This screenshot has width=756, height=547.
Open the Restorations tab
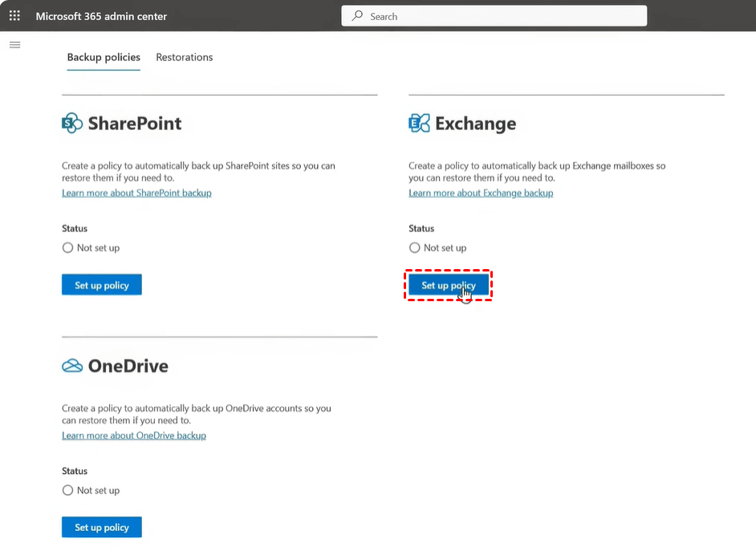point(185,58)
